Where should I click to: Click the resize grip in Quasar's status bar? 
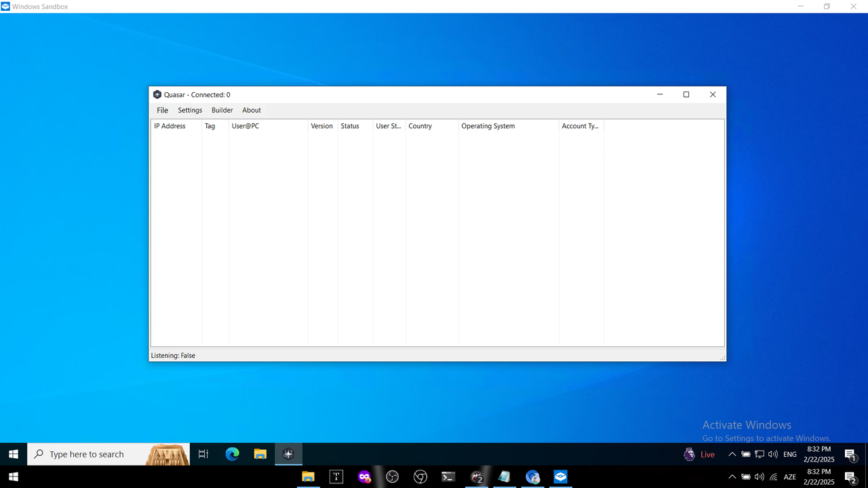point(722,357)
